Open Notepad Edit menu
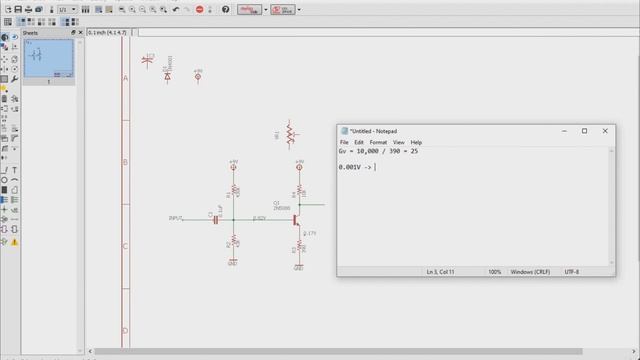Screen dimensions: 640x360 359,142
